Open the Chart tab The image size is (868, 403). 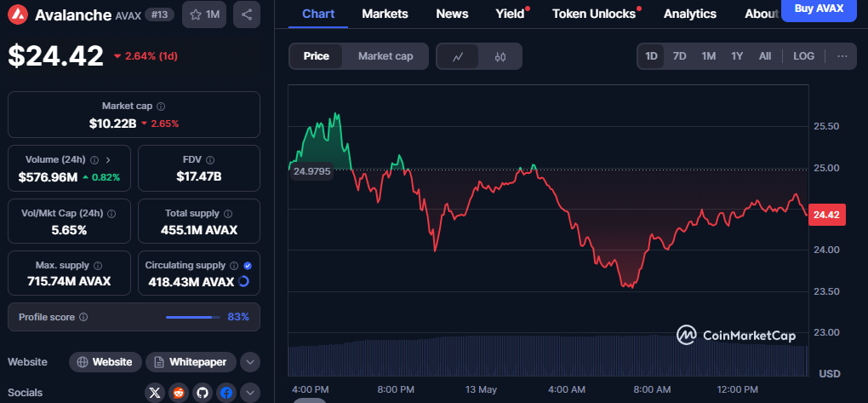(x=318, y=14)
